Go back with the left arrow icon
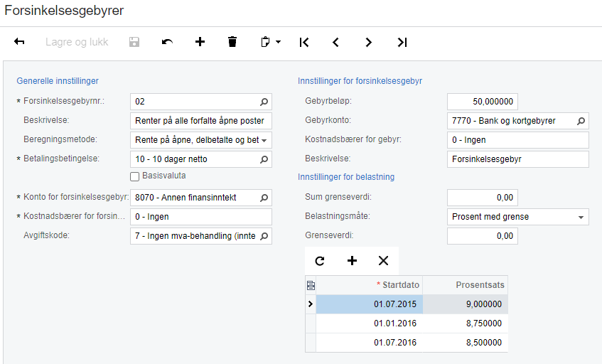Screen dimensions: 602x364 (x=19, y=42)
